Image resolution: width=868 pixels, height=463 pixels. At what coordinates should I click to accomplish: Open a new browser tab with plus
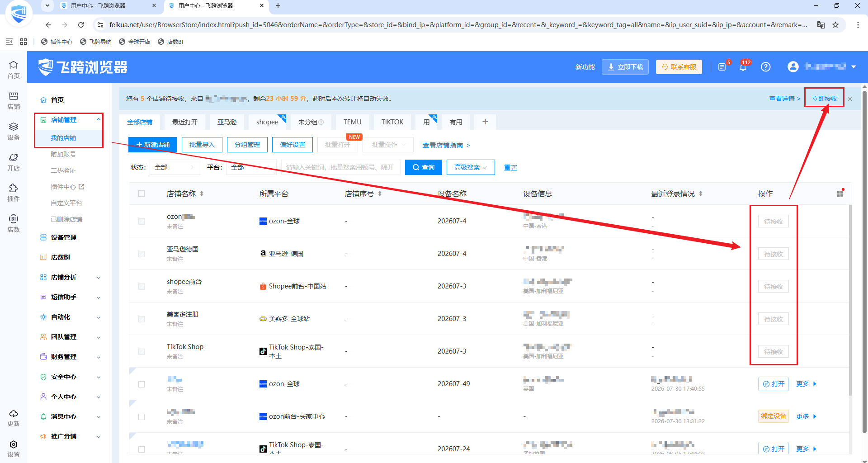[x=278, y=6]
